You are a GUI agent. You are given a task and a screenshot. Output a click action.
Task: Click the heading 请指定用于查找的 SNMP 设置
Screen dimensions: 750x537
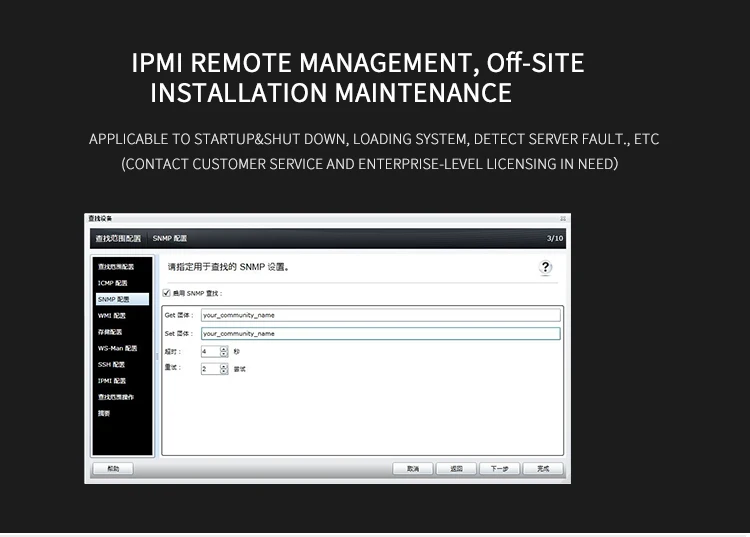coord(228,267)
